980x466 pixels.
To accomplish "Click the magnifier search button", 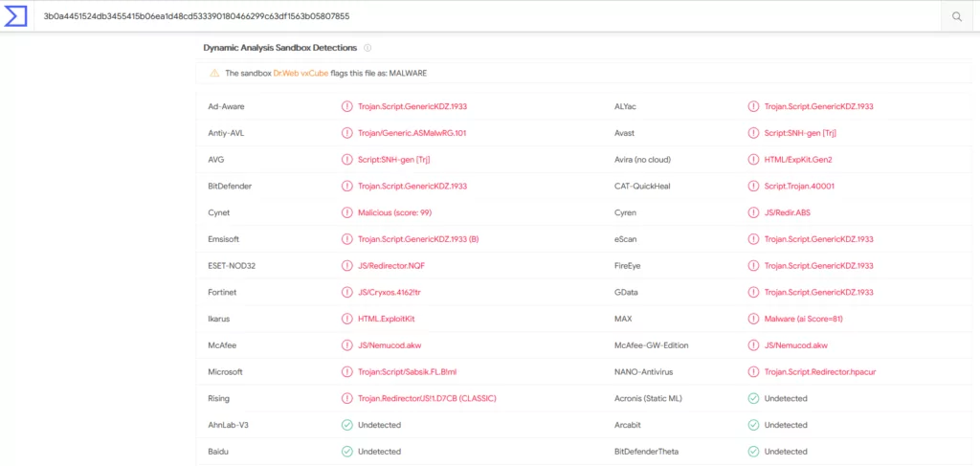I will [x=957, y=17].
